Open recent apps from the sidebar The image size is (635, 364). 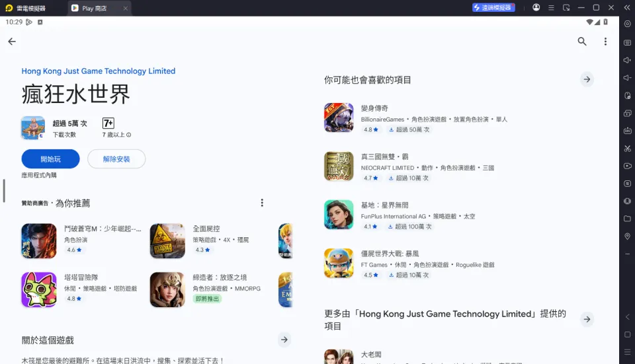pos(627,352)
